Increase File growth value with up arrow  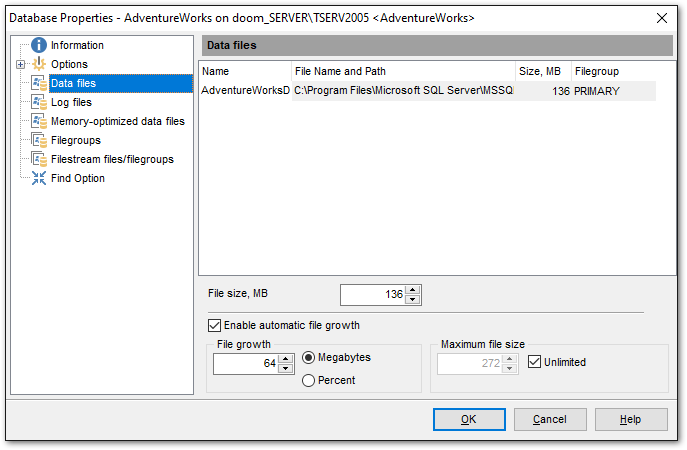pyautogui.click(x=286, y=358)
